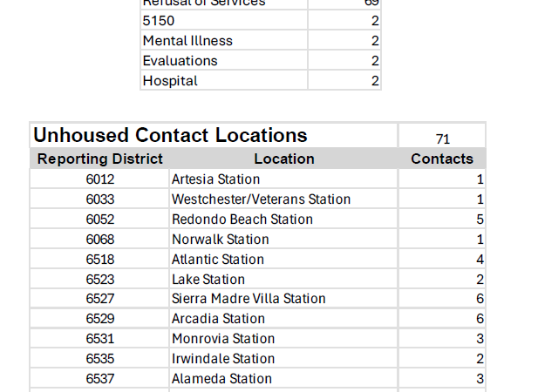Click reporting district 6527 cell

99,299
